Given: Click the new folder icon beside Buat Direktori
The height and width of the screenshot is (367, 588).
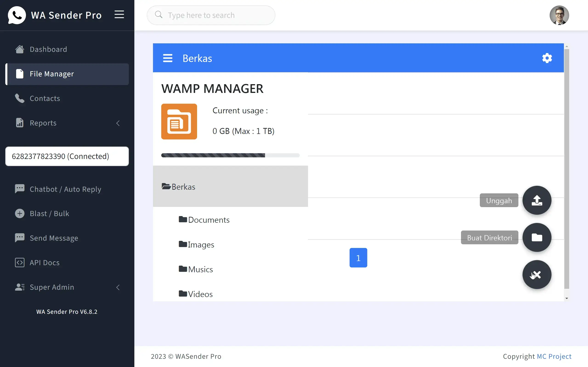Looking at the screenshot, I should tap(537, 237).
